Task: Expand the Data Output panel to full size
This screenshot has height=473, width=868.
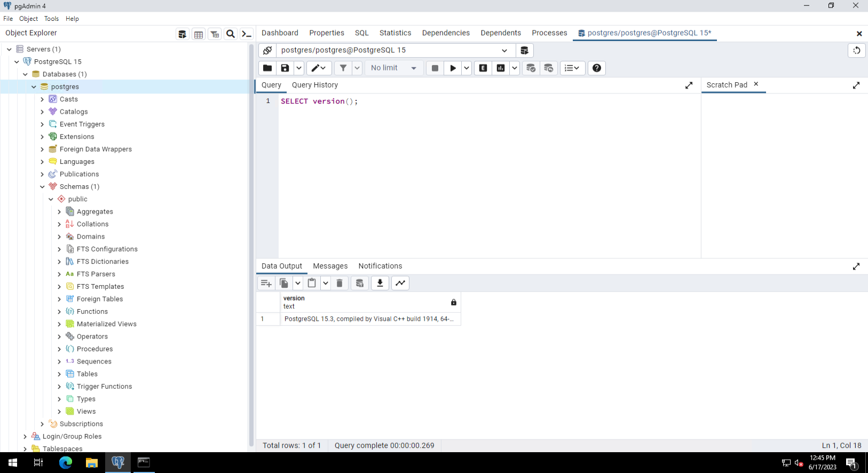Action: [856, 266]
